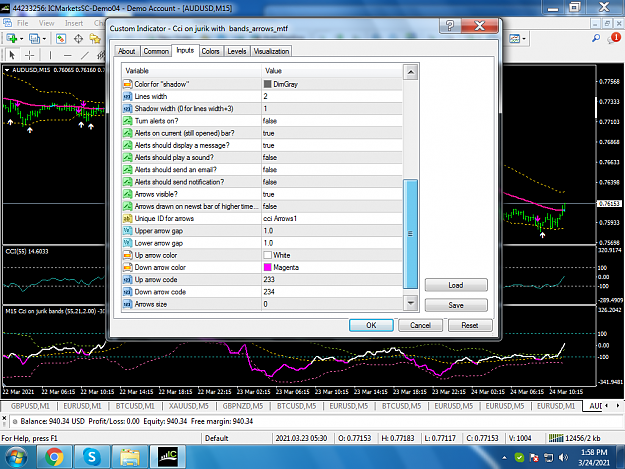Open the Colors tab
The image size is (625, 469).
click(x=210, y=51)
